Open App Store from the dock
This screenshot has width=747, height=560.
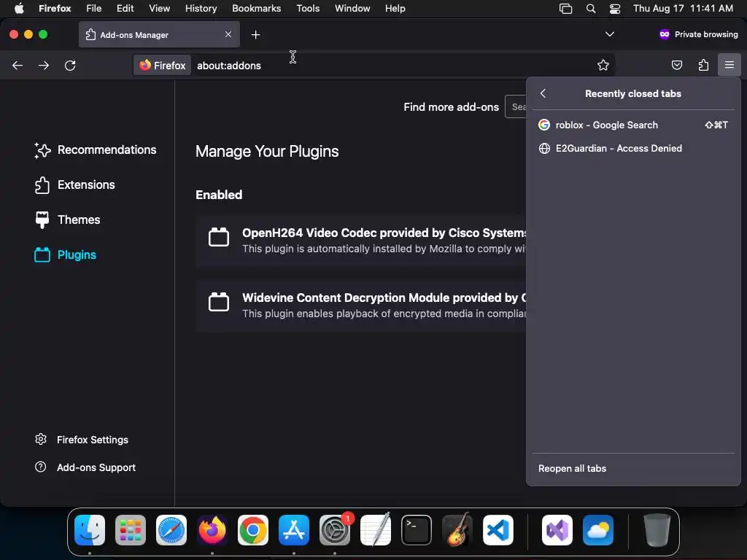(x=294, y=530)
